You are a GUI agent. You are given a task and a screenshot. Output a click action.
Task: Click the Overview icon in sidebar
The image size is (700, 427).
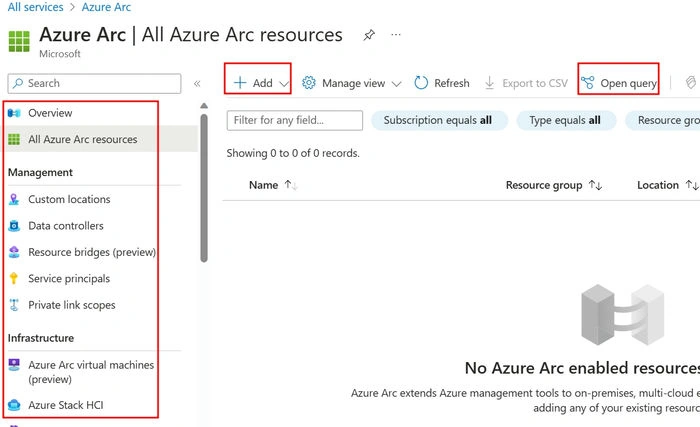click(14, 113)
